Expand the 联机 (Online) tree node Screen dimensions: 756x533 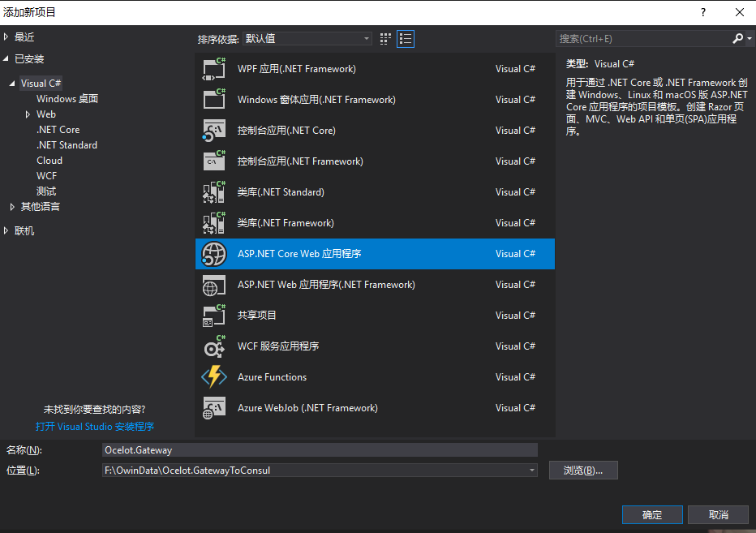[6, 231]
